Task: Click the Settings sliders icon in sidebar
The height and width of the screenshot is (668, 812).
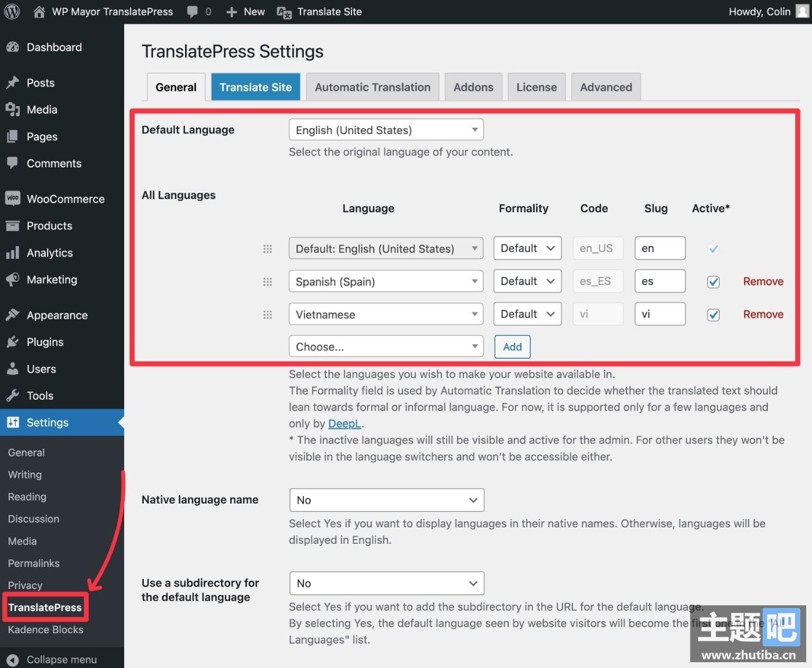Action: (13, 423)
